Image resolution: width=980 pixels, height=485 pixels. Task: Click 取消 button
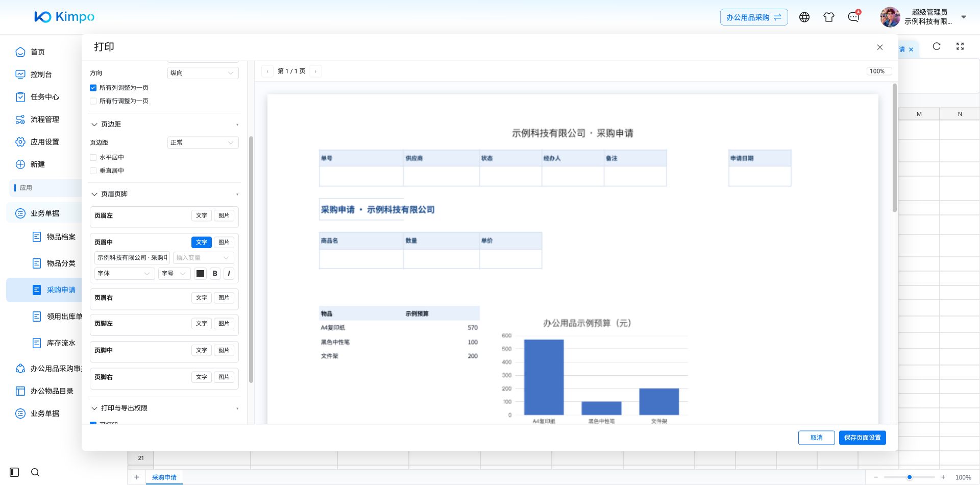click(x=817, y=438)
